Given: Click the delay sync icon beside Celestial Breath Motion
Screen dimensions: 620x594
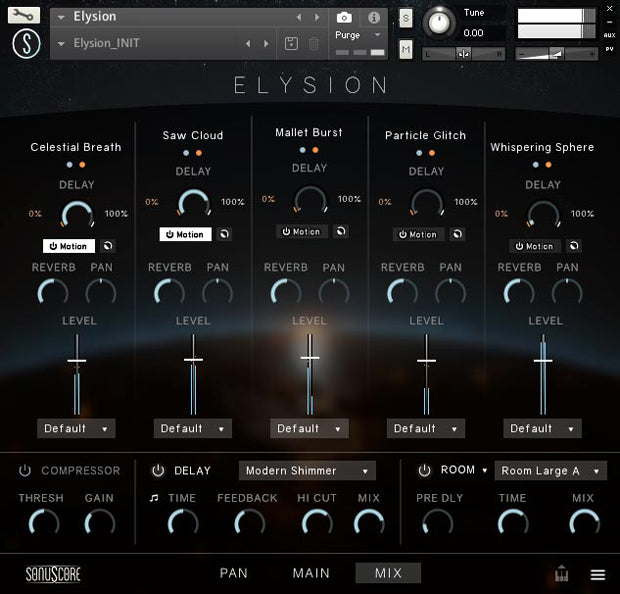Looking at the screenshot, I should coord(108,246).
